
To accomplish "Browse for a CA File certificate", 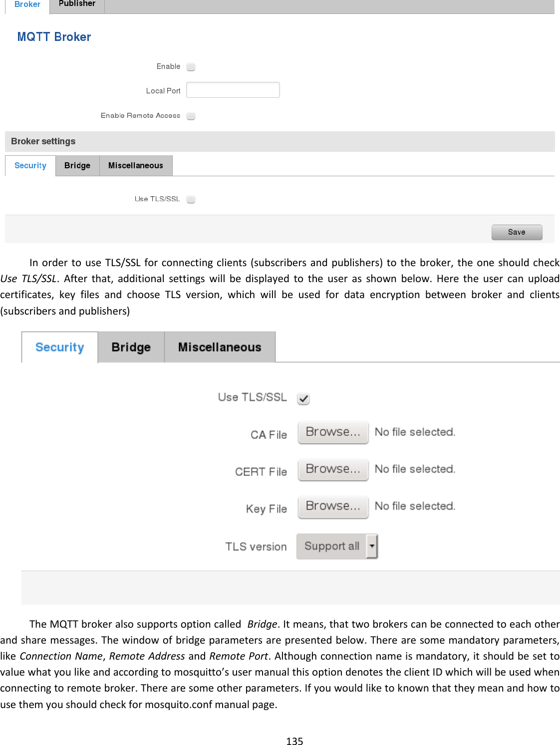I will [x=332, y=432].
